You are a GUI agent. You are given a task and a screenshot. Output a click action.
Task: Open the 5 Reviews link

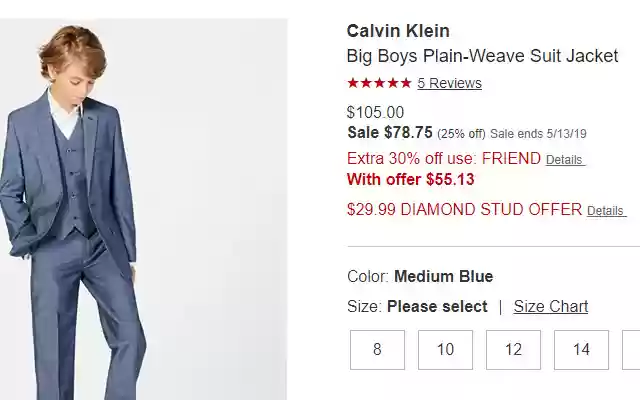pos(449,83)
